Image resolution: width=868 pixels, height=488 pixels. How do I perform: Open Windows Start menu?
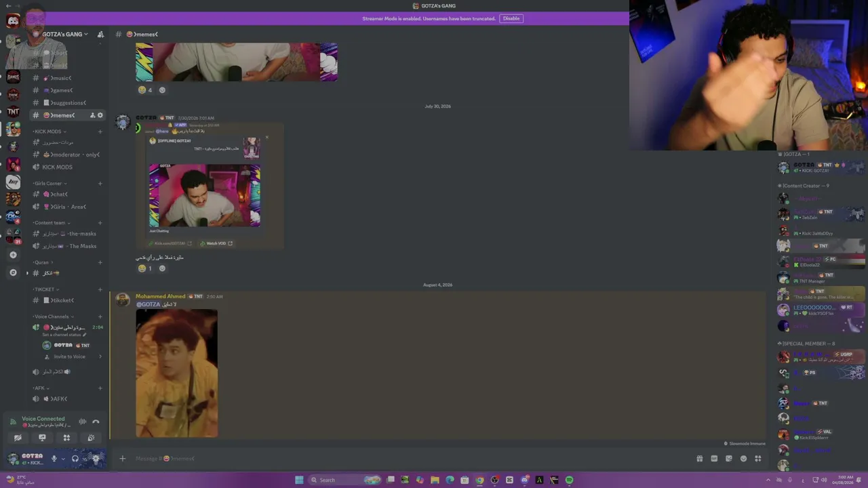tap(299, 480)
